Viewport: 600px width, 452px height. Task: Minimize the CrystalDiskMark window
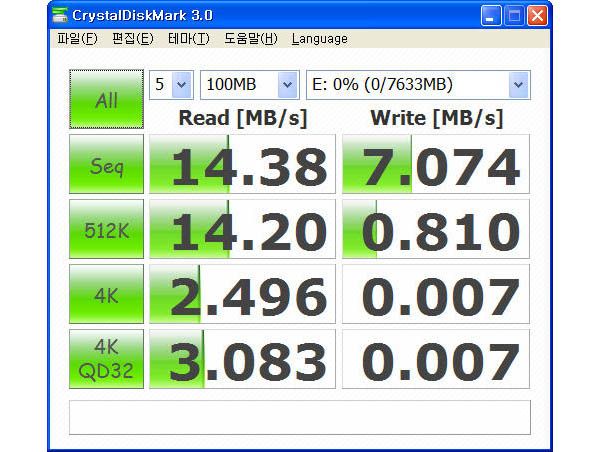pyautogui.click(x=491, y=16)
